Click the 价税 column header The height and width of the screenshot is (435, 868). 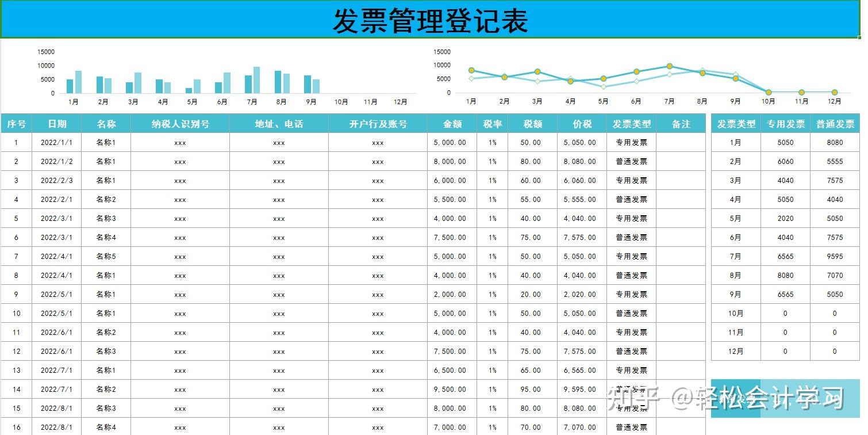(582, 124)
